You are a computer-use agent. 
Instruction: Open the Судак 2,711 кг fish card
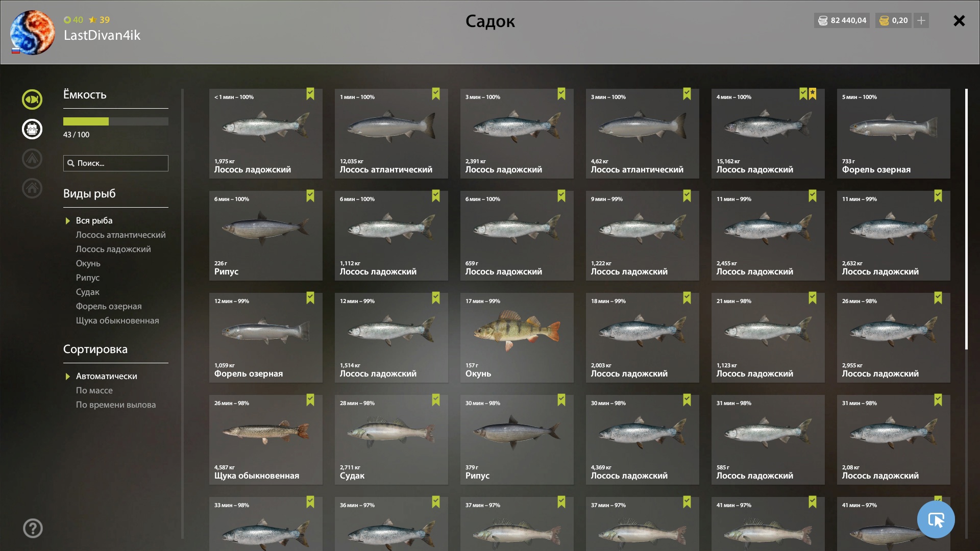pyautogui.click(x=391, y=440)
